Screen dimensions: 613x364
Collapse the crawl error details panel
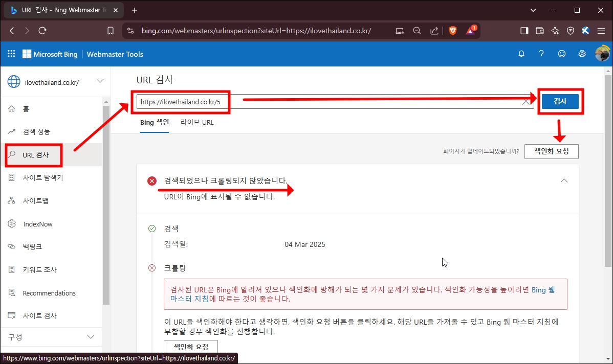tap(564, 180)
